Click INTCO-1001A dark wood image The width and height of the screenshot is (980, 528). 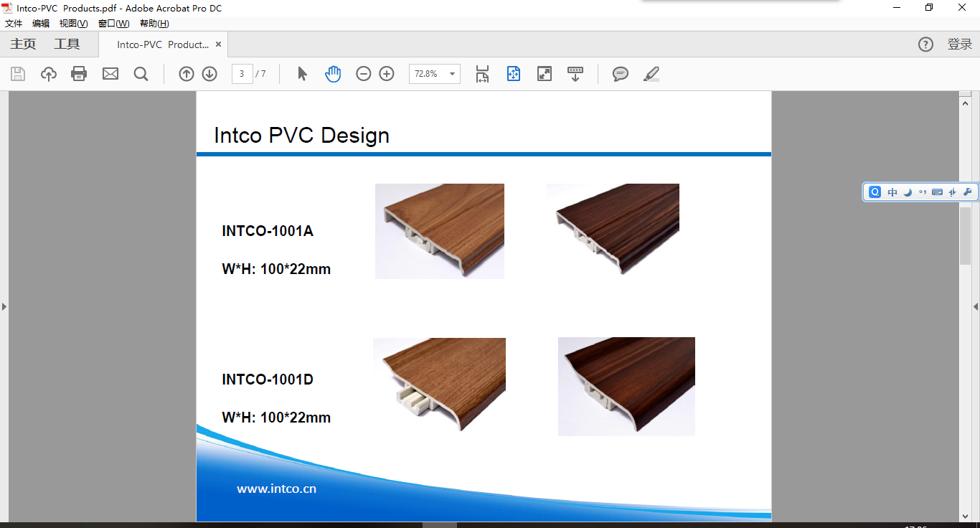(x=613, y=229)
